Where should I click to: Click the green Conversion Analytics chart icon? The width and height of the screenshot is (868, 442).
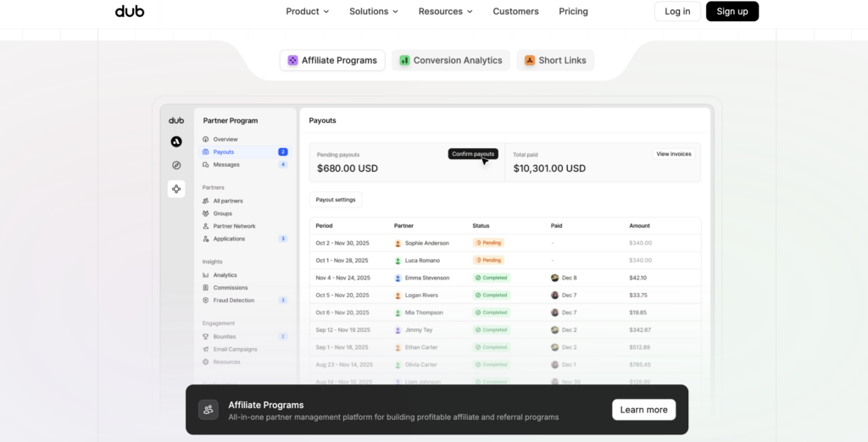click(404, 60)
